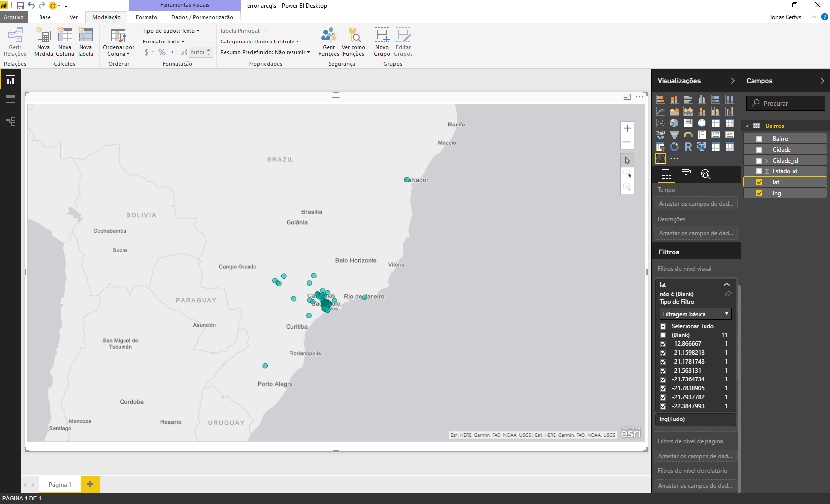Check the (Blank) filter value
Image resolution: width=830 pixels, height=504 pixels.
(x=663, y=335)
